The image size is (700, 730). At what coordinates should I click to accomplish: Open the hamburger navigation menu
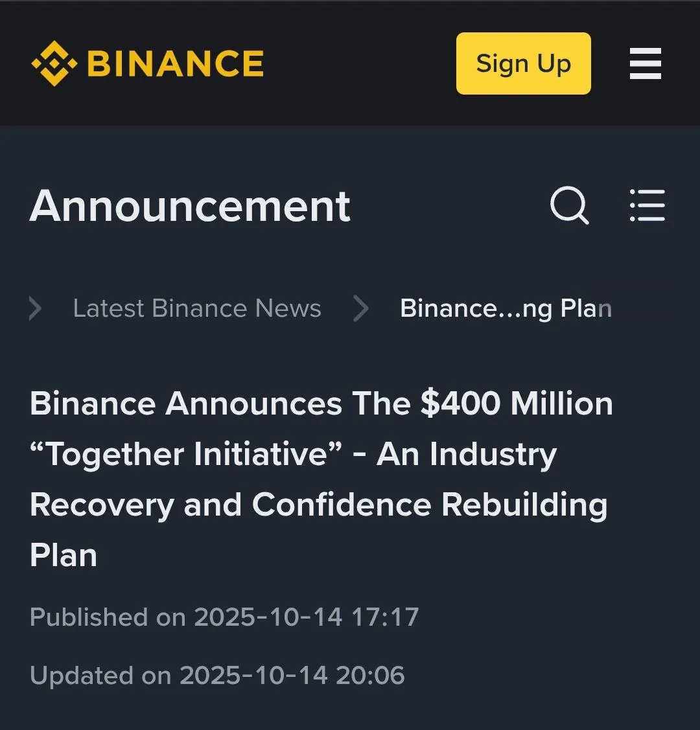pos(646,63)
